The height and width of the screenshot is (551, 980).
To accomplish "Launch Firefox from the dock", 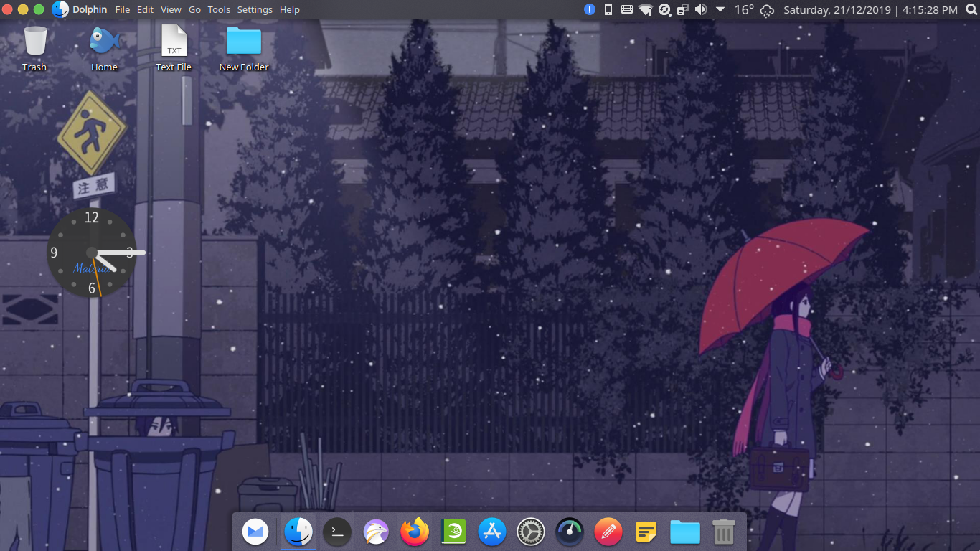I will tap(415, 532).
